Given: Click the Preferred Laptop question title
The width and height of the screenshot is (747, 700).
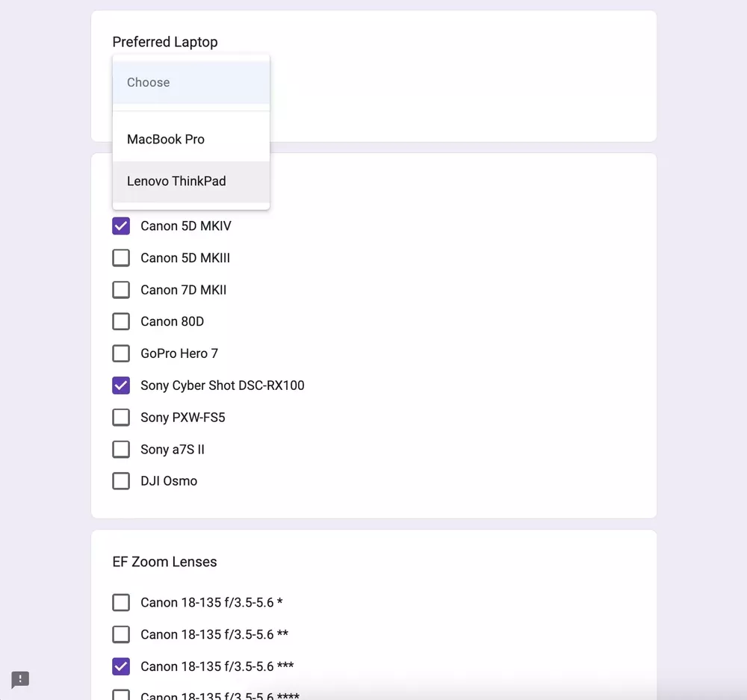Looking at the screenshot, I should [x=165, y=42].
